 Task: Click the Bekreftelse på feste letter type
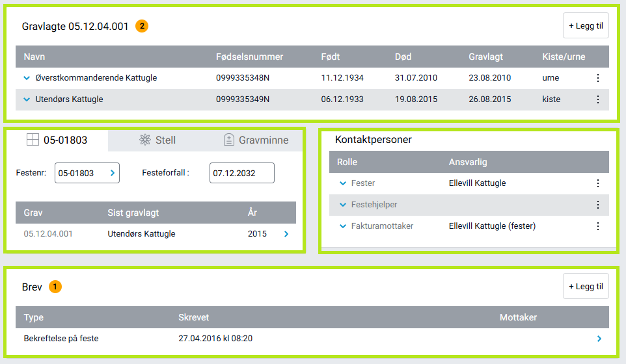tap(61, 339)
